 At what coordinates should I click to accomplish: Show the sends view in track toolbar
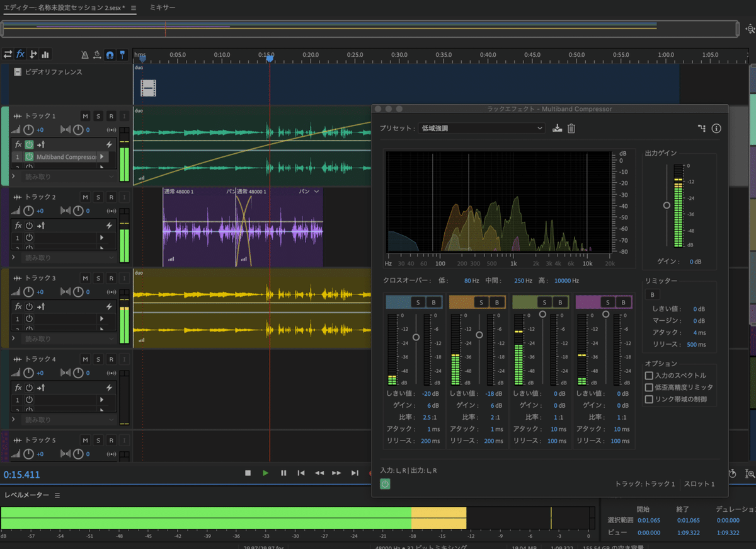tap(33, 54)
